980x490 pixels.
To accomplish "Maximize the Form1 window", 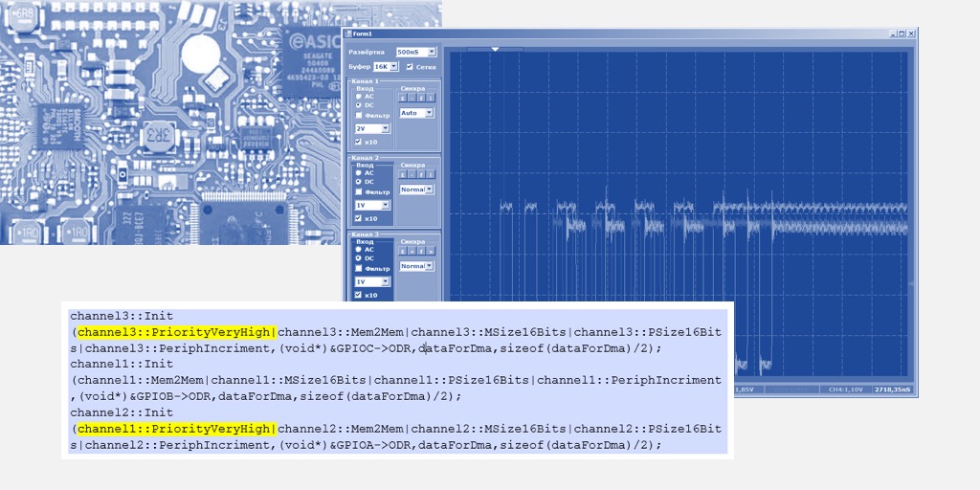I will pyautogui.click(x=902, y=33).
